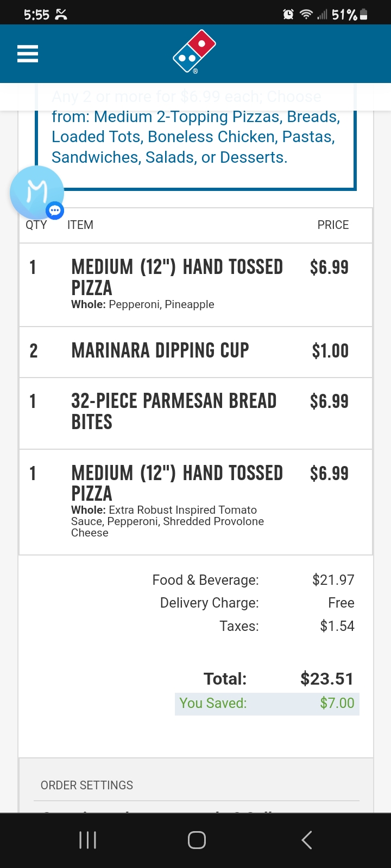Screen dimensions: 391x868
Task: Tap the alarm icon in status bar
Action: [288, 15]
